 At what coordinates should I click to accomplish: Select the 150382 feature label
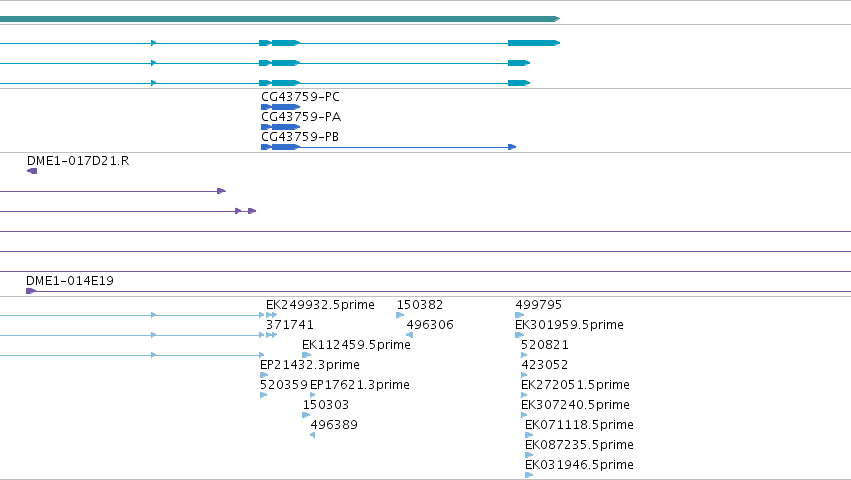coord(420,305)
